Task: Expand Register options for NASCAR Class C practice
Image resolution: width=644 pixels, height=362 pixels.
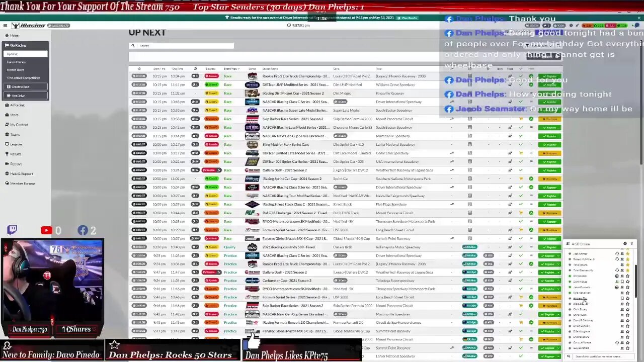Action: (x=558, y=255)
